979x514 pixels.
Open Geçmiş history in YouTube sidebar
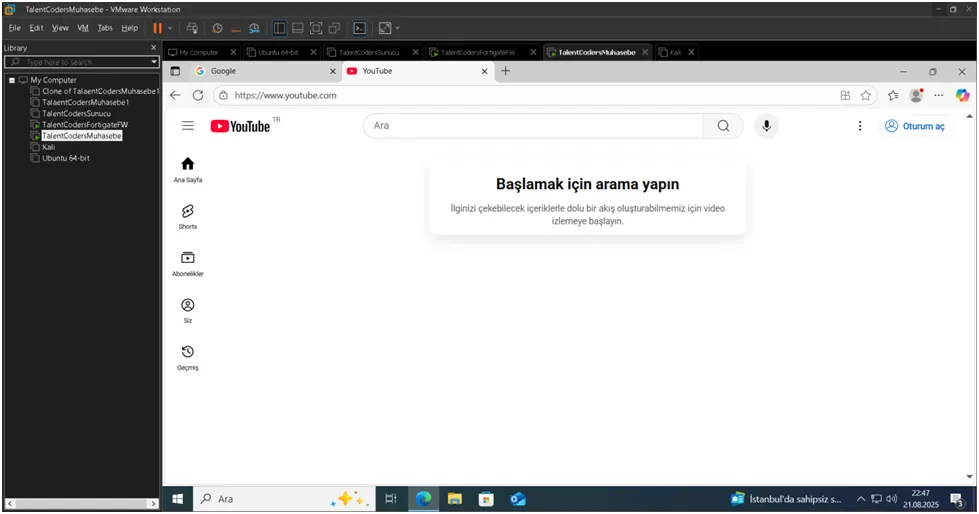pos(187,358)
